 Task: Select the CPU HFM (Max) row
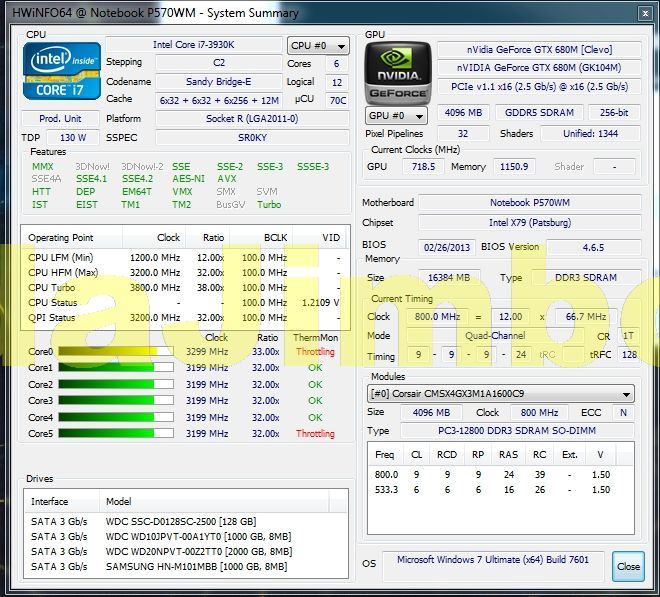click(184, 273)
